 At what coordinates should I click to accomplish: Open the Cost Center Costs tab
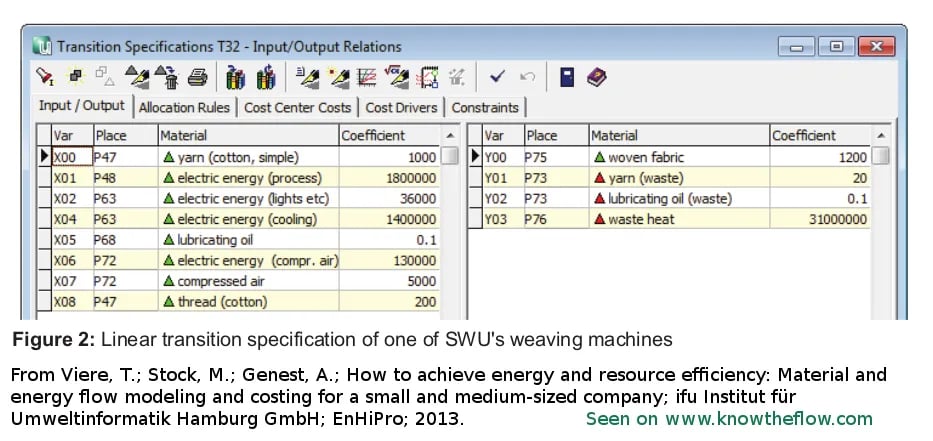[x=298, y=108]
